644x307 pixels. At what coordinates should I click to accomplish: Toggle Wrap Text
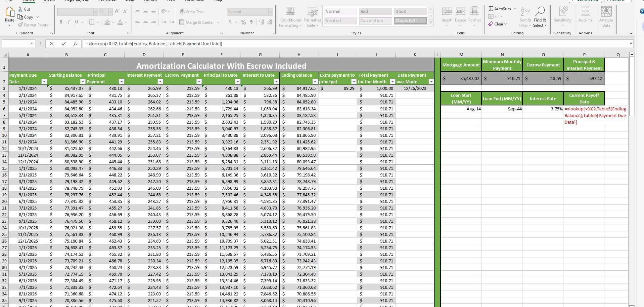(191, 12)
